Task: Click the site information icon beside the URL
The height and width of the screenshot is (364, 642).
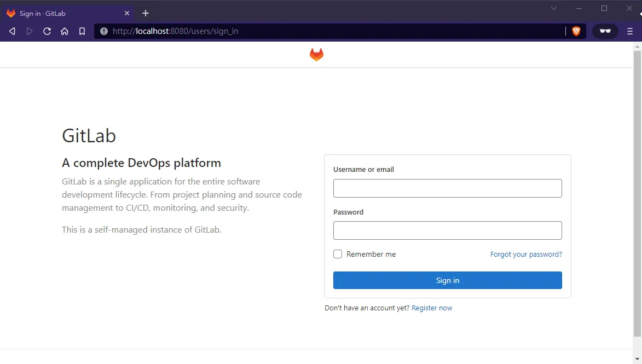Action: tap(104, 31)
